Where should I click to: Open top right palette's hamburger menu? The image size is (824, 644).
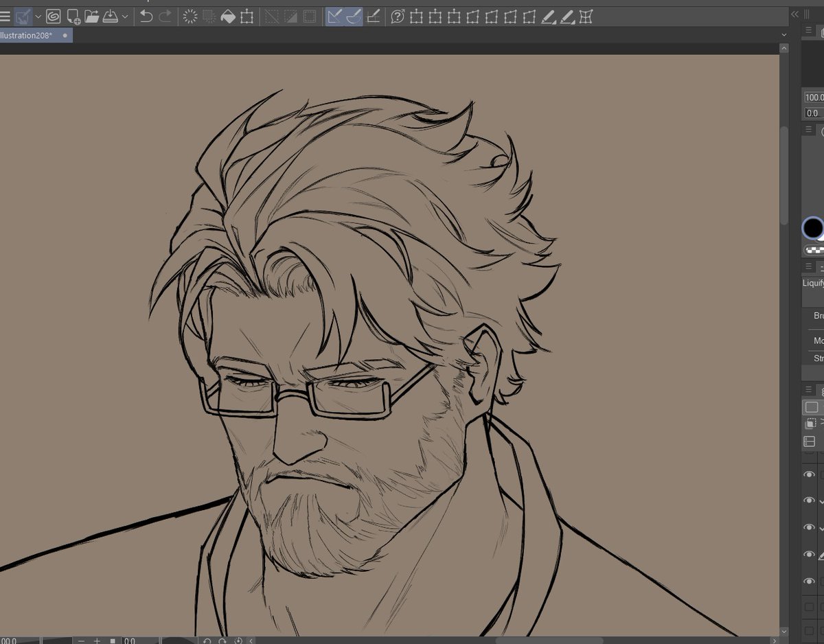tap(809, 31)
